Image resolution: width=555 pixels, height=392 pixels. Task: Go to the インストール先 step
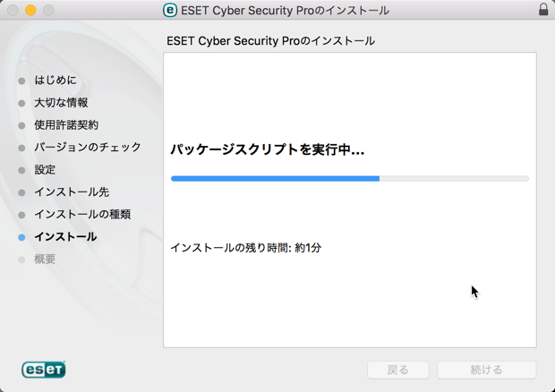72,192
